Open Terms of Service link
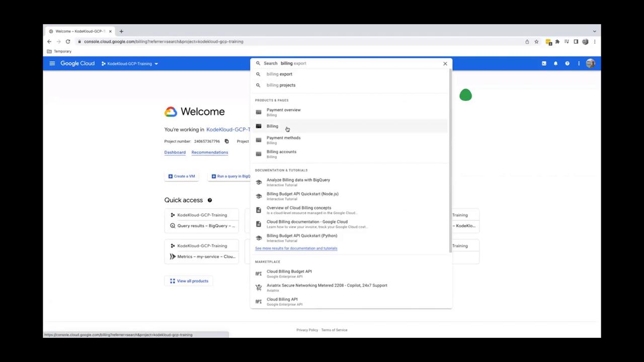This screenshot has width=644, height=362. point(334,330)
